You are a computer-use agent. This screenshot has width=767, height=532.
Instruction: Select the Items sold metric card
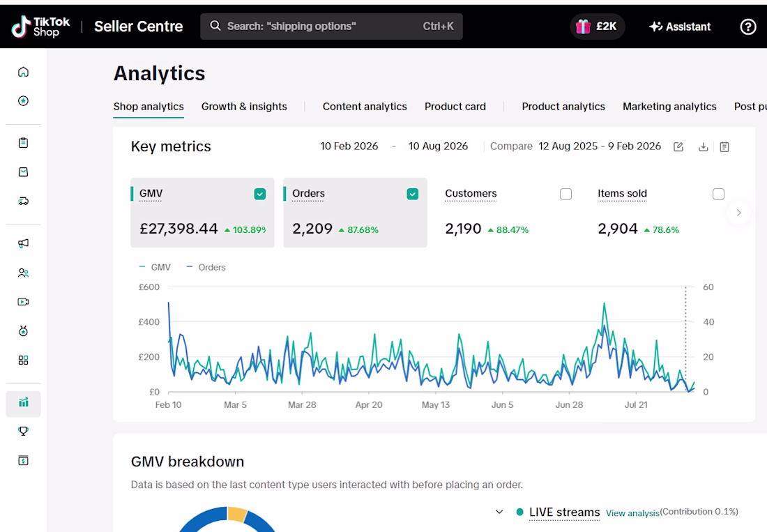click(660, 213)
